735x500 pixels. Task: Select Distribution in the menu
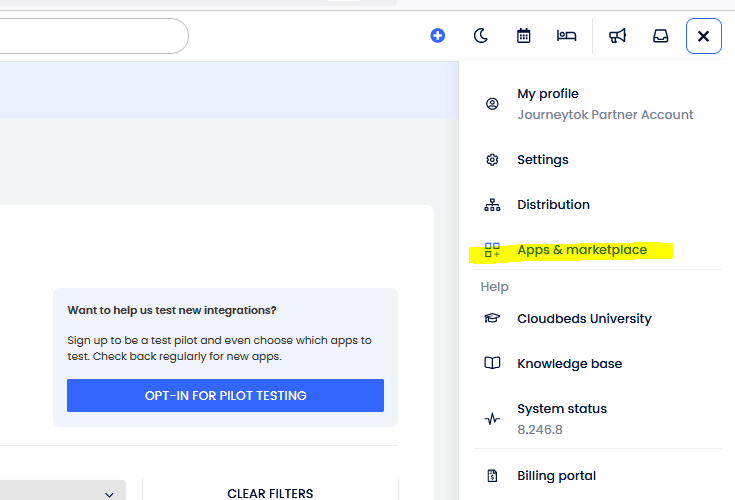553,205
